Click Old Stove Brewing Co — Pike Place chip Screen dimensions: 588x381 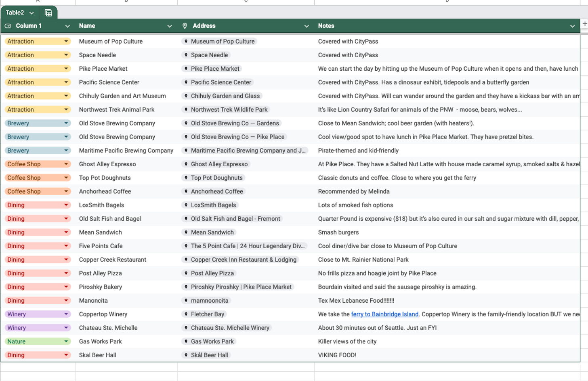click(x=235, y=137)
